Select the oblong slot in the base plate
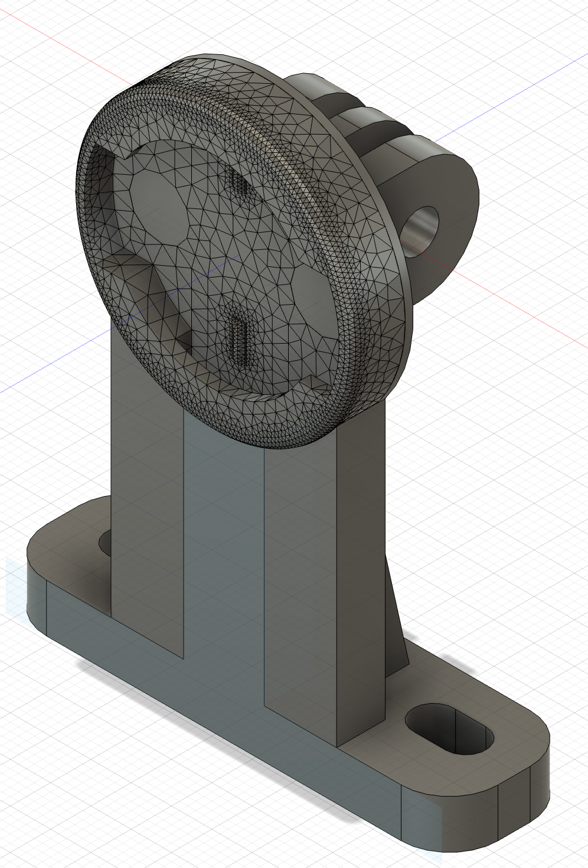588x868 pixels. point(449,729)
